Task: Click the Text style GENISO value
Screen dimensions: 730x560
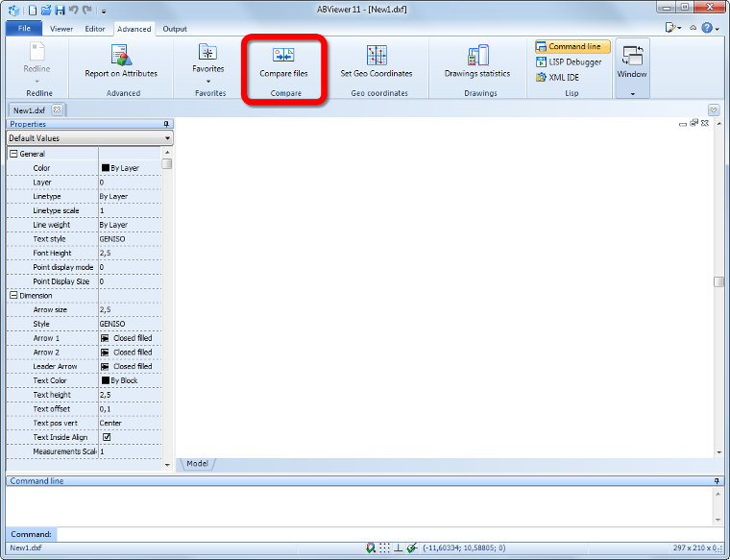Action: [131, 239]
